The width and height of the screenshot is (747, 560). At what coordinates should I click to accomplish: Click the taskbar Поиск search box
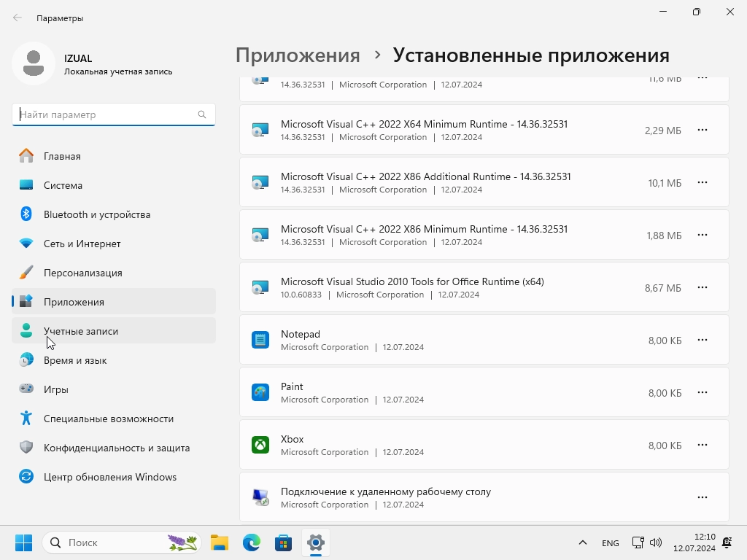click(122, 542)
